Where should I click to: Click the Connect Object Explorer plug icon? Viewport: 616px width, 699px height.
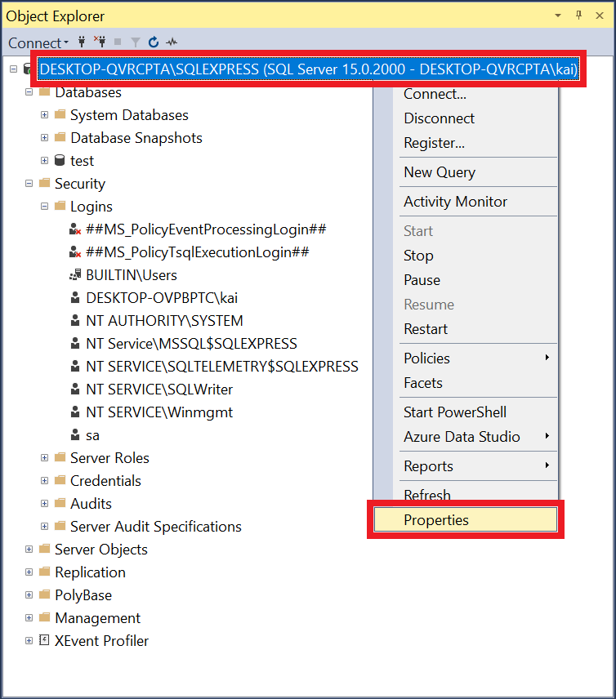pyautogui.click(x=82, y=42)
